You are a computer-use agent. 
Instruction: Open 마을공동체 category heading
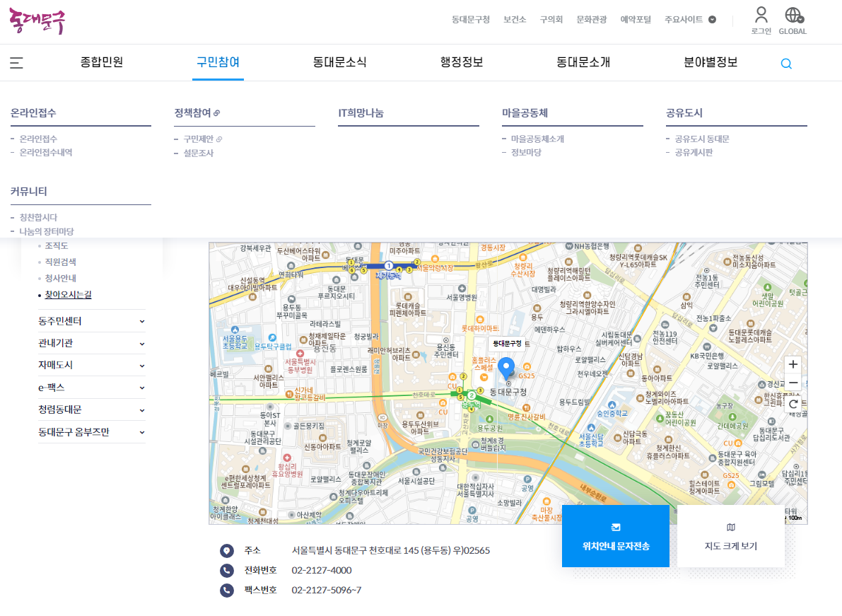pyautogui.click(x=525, y=112)
